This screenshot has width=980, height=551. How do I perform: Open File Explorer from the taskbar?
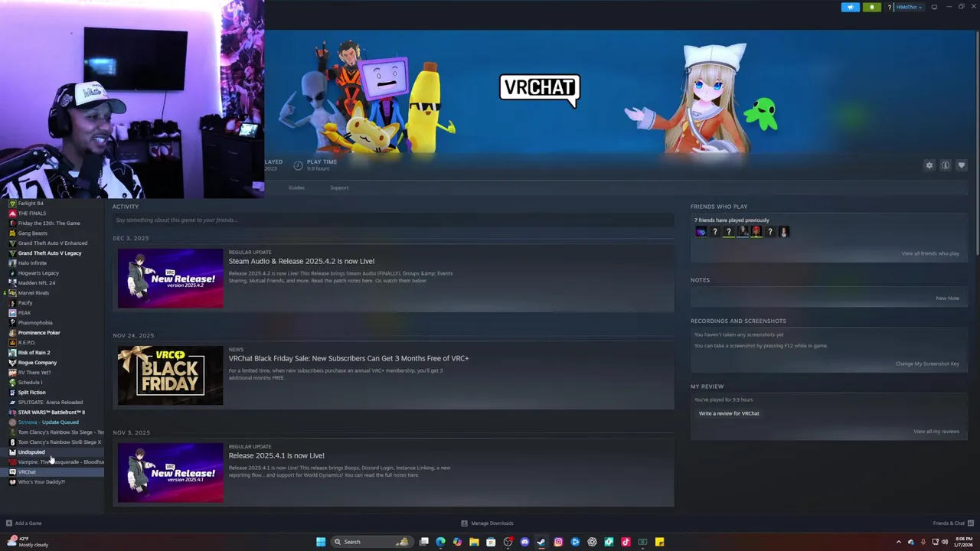[x=474, y=542]
